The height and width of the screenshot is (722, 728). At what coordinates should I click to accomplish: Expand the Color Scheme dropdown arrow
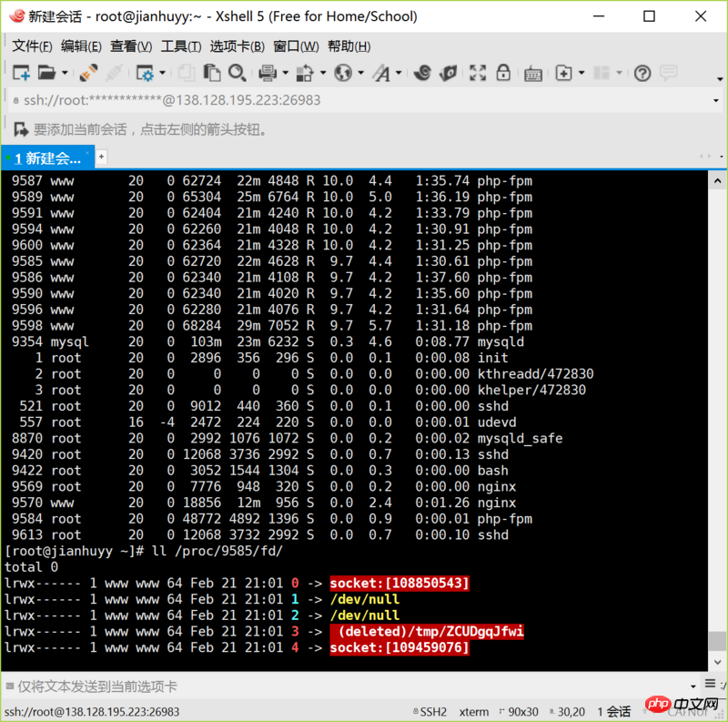click(x=323, y=73)
